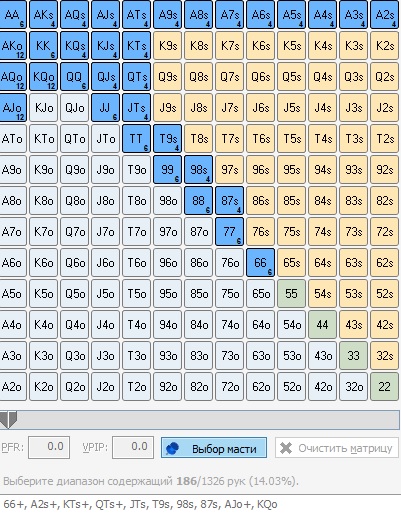Clear the matrix with Очистить матрицу
The image size is (401, 519).
tap(337, 448)
